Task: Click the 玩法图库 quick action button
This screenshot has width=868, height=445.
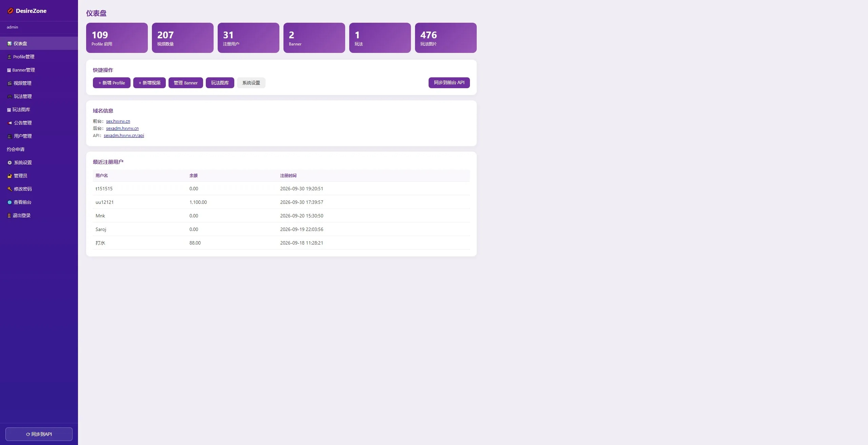Action: pyautogui.click(x=220, y=83)
